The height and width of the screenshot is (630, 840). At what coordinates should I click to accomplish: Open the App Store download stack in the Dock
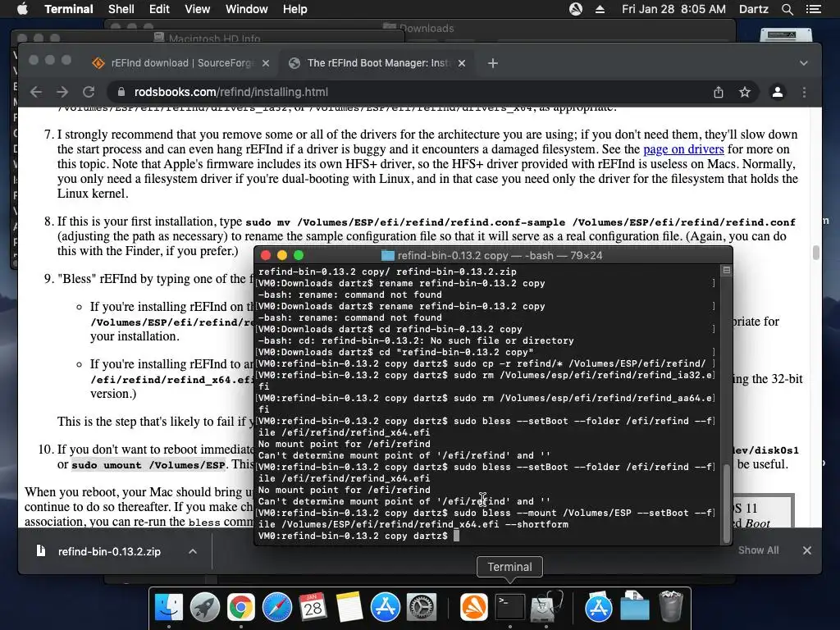598,607
